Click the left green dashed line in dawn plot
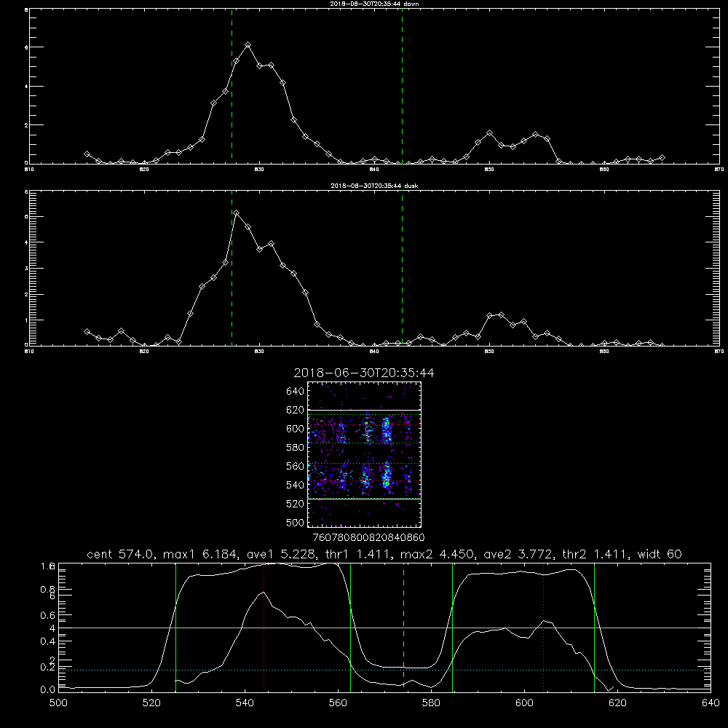This screenshot has height=728, width=728. 232,87
